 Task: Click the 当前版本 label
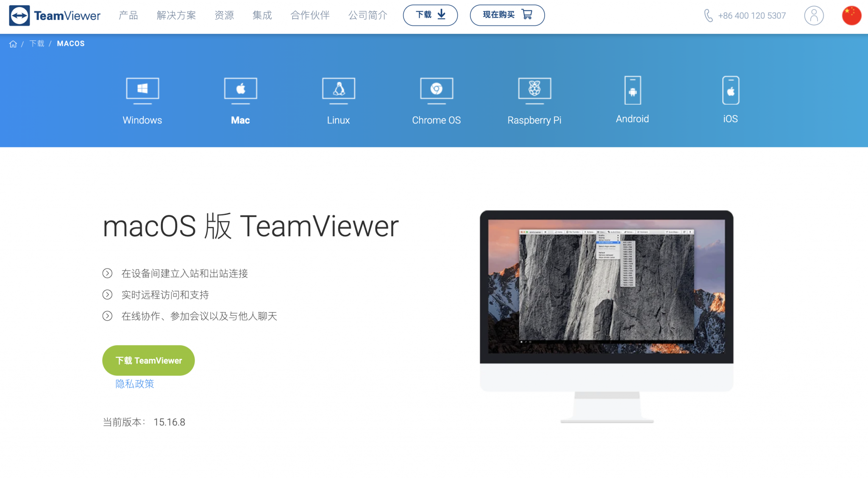pos(124,422)
